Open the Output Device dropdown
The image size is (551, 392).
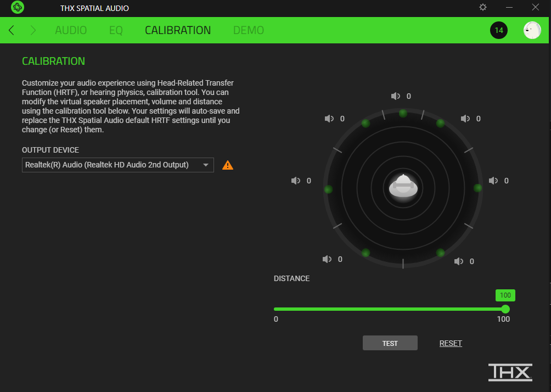coord(118,165)
